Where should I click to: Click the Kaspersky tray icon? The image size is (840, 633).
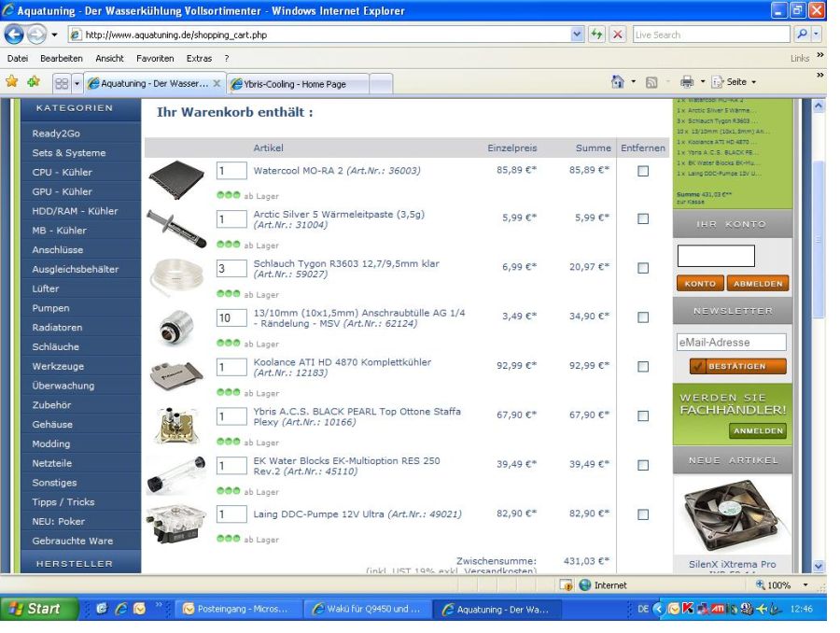(x=688, y=609)
